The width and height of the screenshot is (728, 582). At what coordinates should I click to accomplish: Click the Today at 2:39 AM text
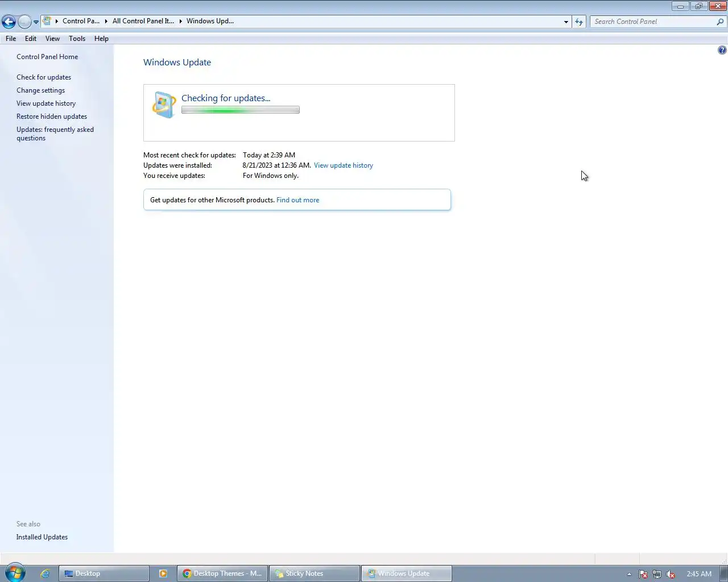(269, 155)
